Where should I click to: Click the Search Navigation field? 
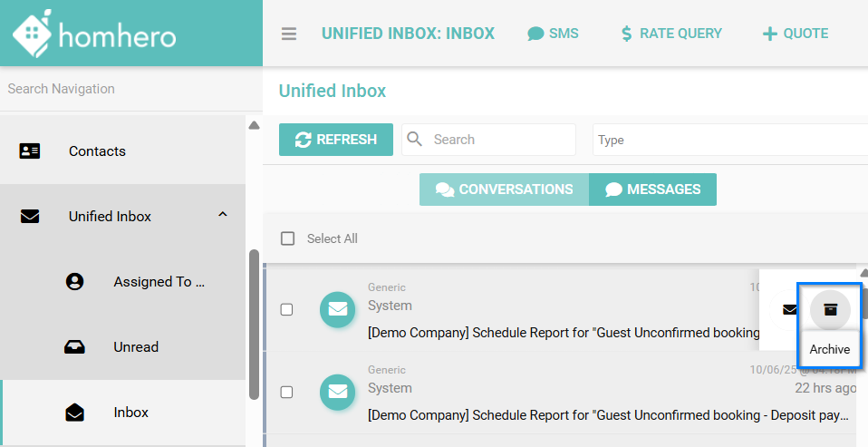click(122, 89)
